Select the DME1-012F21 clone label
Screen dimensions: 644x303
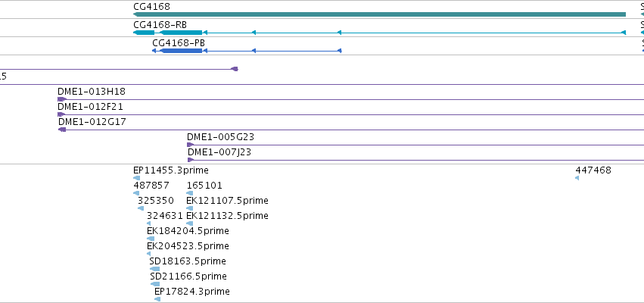point(90,107)
